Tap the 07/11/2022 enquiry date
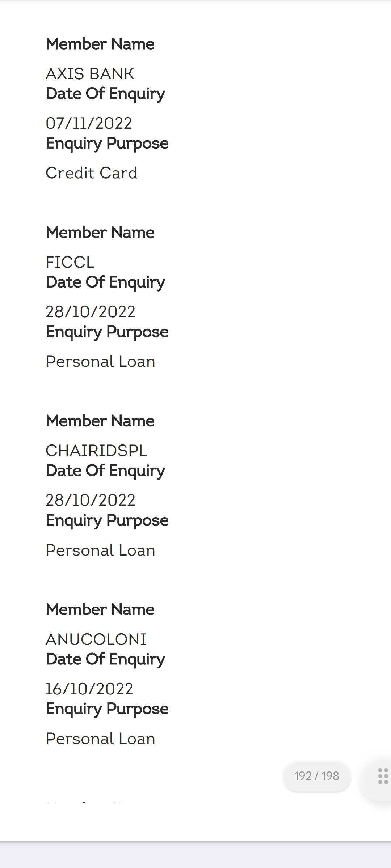The width and height of the screenshot is (391, 868). click(89, 123)
